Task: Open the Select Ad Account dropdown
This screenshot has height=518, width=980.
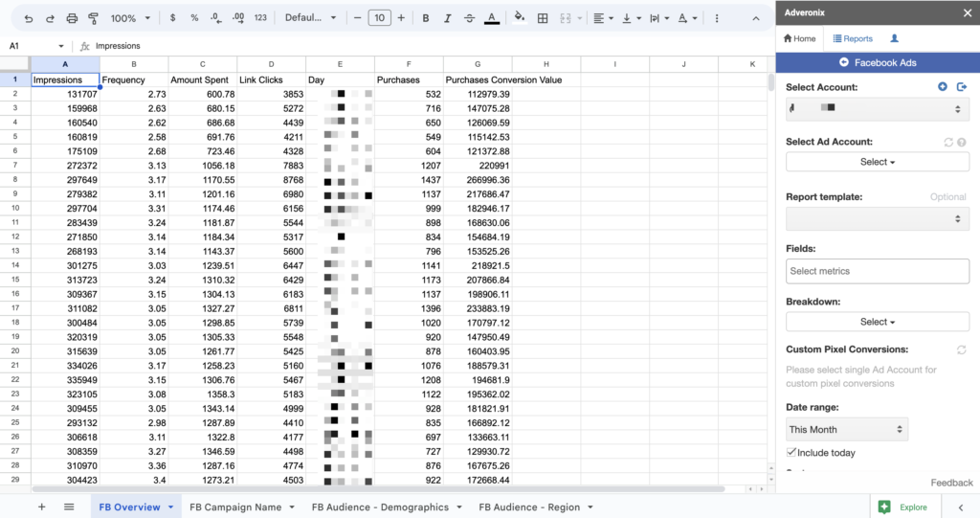Action: point(878,162)
